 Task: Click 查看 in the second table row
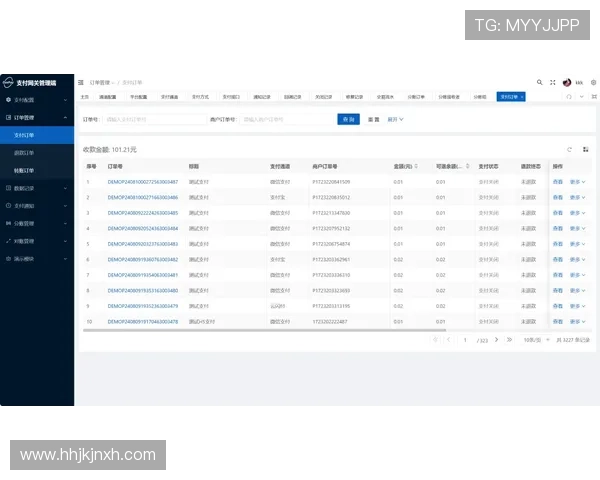point(558,198)
